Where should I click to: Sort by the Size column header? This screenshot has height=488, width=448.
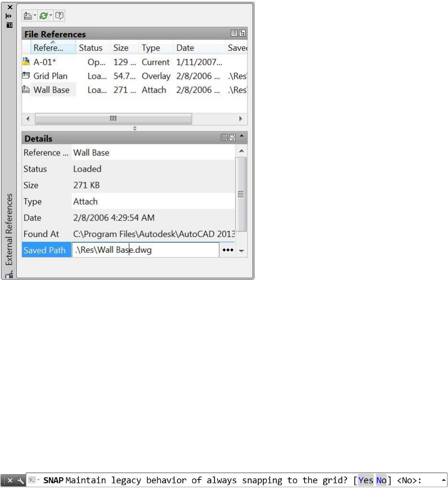tap(124, 48)
